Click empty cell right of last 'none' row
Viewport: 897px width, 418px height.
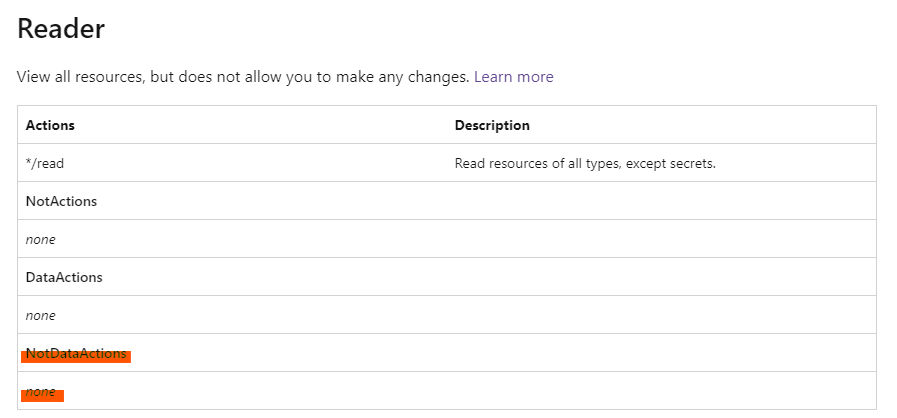660,391
